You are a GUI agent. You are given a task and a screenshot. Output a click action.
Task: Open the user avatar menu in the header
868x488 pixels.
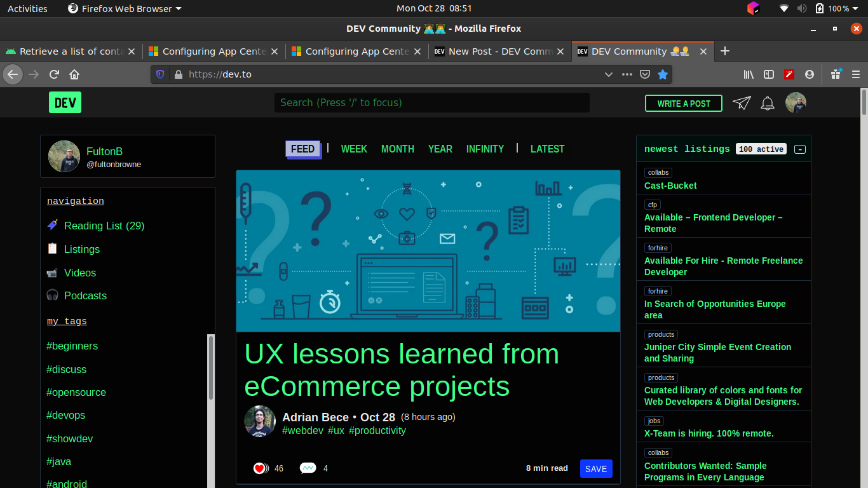pyautogui.click(x=796, y=103)
